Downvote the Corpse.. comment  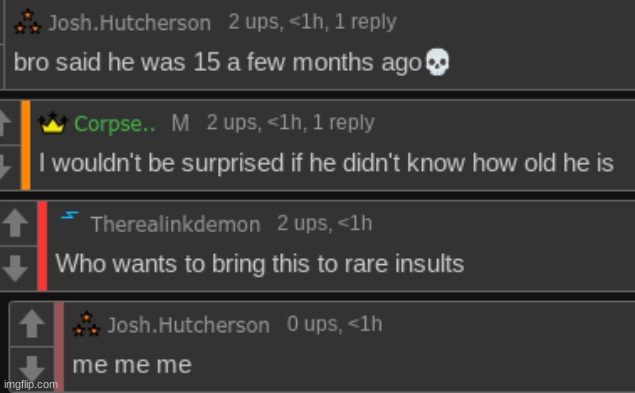(6, 167)
